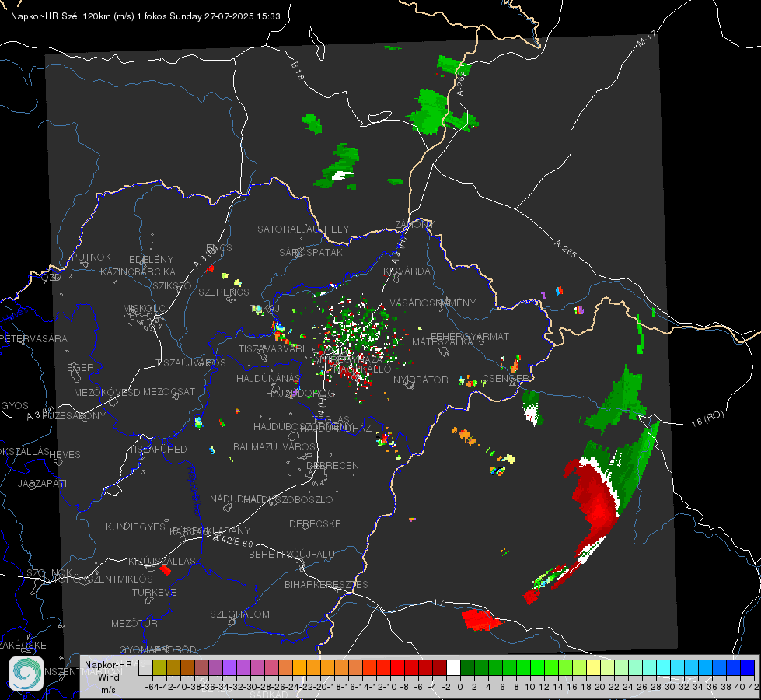
Task: Click the MISKOLC city label
Action: 144,309
